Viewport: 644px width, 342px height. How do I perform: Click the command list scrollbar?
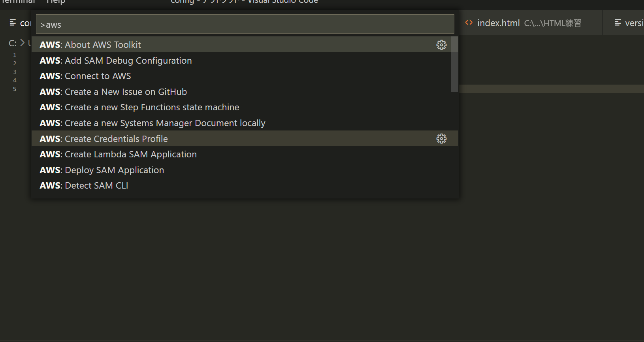point(455,64)
